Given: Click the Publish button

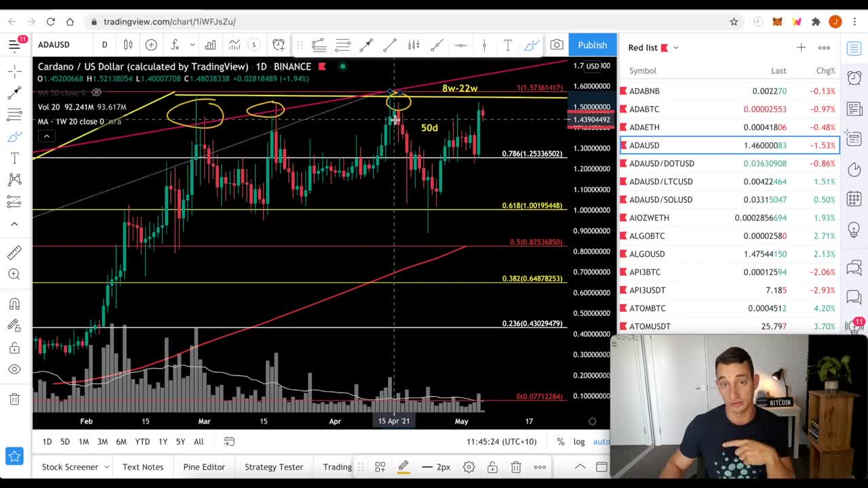Looking at the screenshot, I should click(x=592, y=45).
